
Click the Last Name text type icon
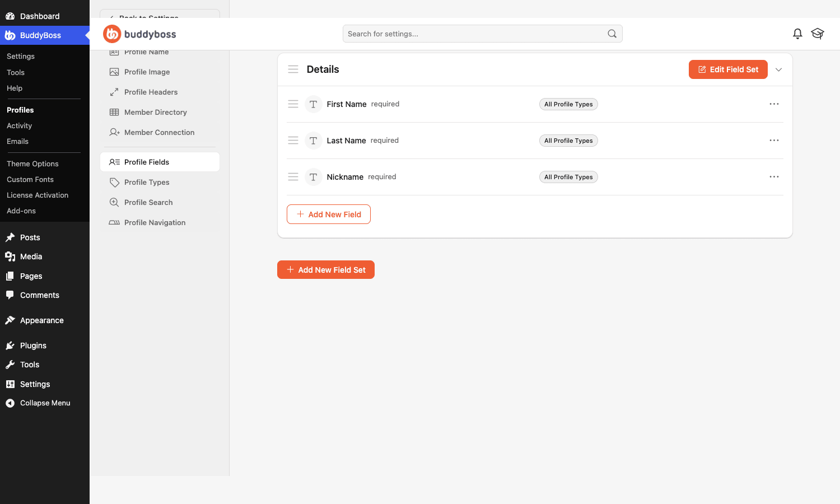pos(313,141)
